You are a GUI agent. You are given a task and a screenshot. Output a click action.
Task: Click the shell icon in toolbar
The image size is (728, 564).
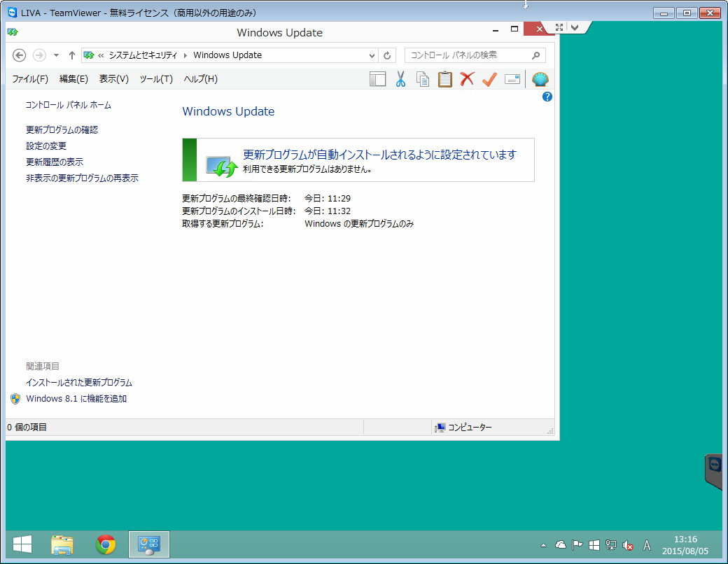click(540, 79)
